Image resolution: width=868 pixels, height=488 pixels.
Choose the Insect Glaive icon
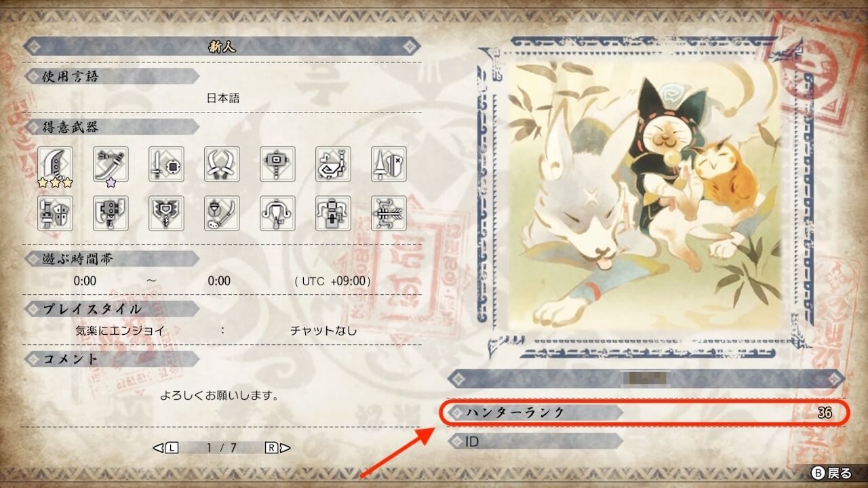point(222,213)
